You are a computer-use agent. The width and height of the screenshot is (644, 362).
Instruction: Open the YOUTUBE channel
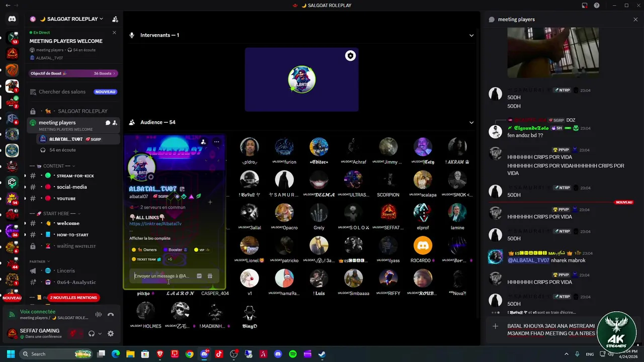click(x=73, y=199)
